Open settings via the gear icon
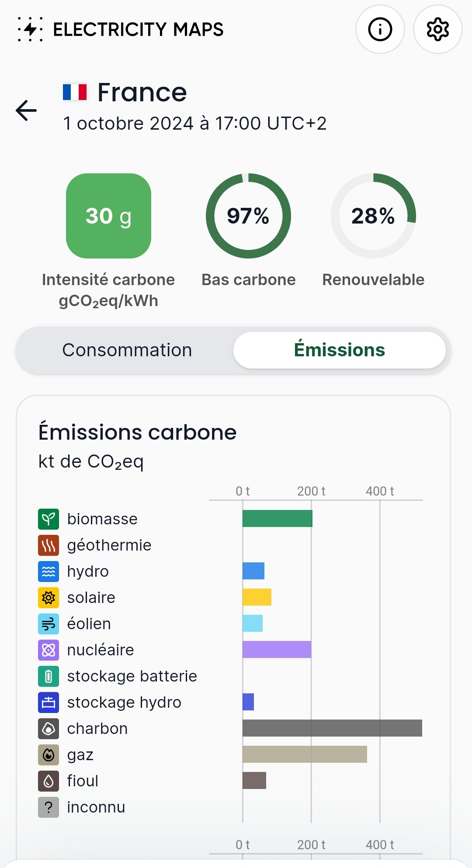 [437, 30]
